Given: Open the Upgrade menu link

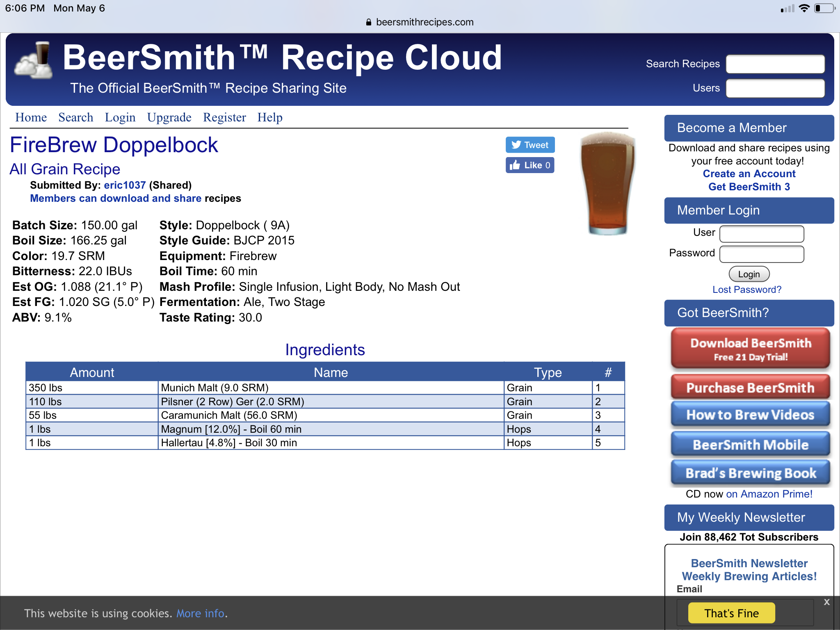Looking at the screenshot, I should point(169,117).
